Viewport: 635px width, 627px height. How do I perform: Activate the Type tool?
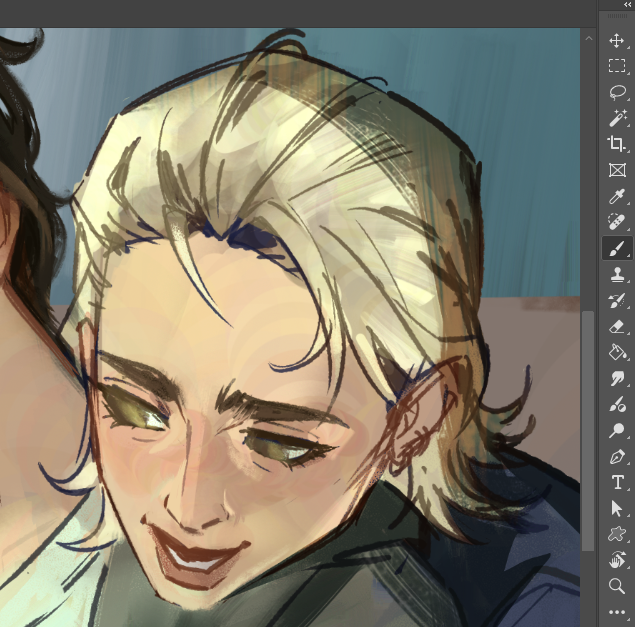click(617, 482)
